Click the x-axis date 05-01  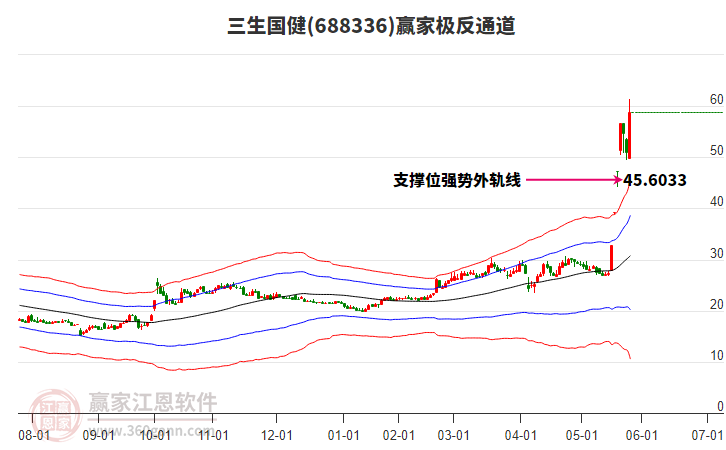tap(582, 436)
